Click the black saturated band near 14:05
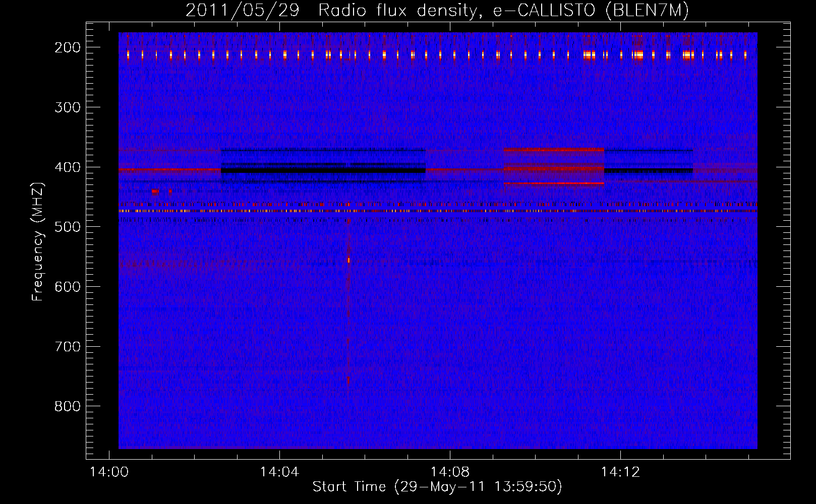The width and height of the screenshot is (816, 504). pyautogui.click(x=323, y=170)
